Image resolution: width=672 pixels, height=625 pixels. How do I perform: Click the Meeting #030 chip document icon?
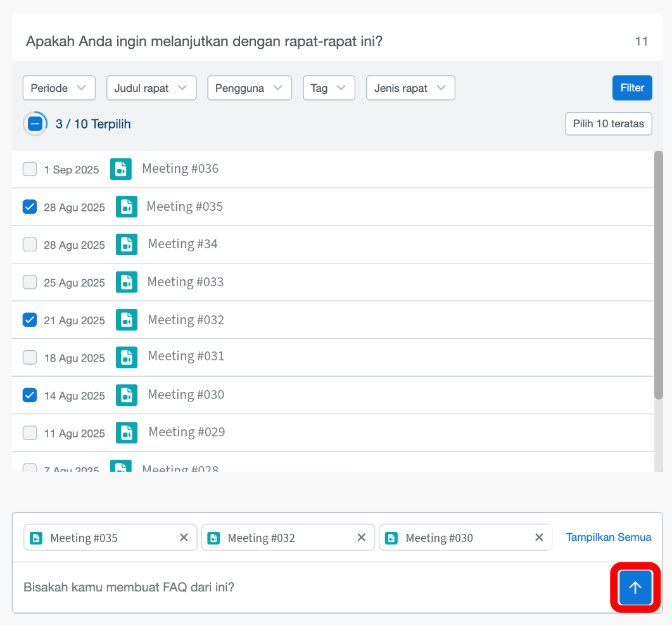391,538
